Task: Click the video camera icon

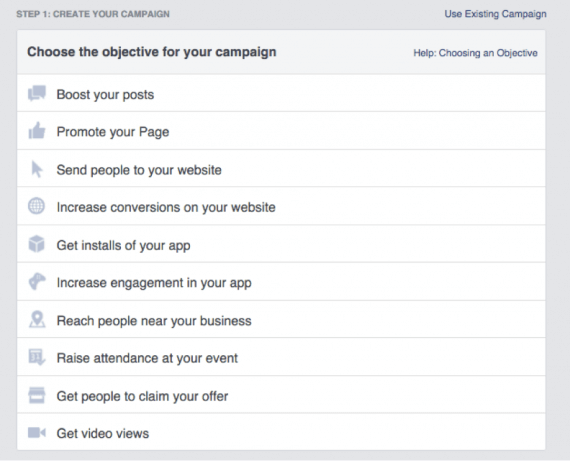Action: click(37, 433)
